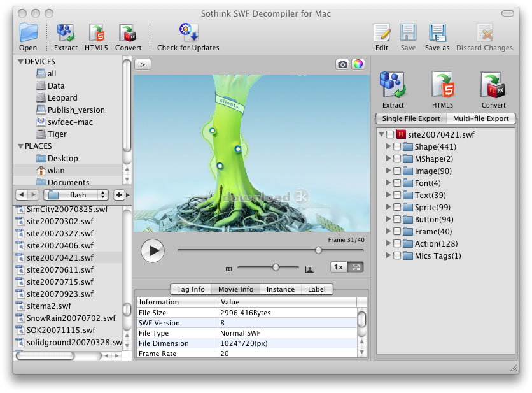Viewport: 532px width, 393px height.
Task: Click the 1x zoom button
Action: tap(339, 267)
